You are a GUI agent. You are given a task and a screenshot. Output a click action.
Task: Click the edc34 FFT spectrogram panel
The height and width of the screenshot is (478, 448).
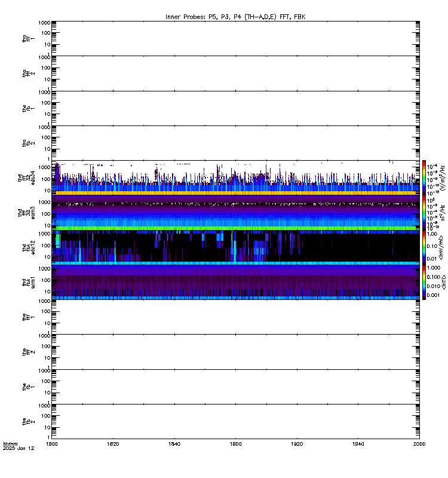click(x=235, y=177)
